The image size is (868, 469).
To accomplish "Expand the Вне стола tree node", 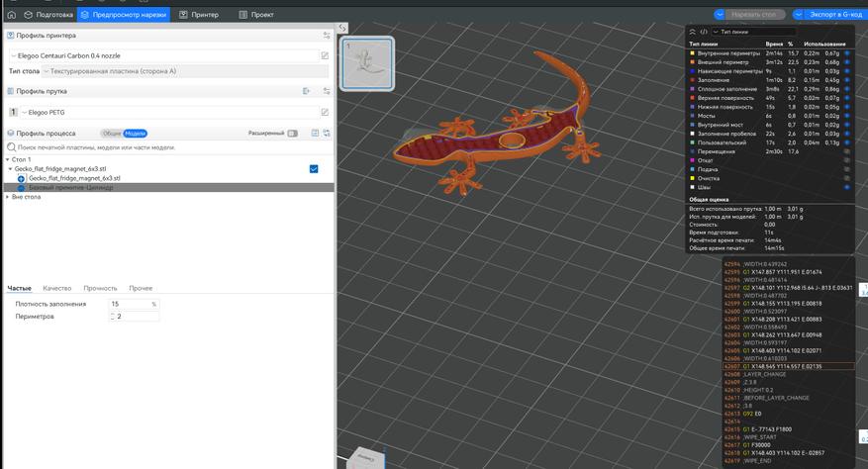I will pyautogui.click(x=7, y=197).
